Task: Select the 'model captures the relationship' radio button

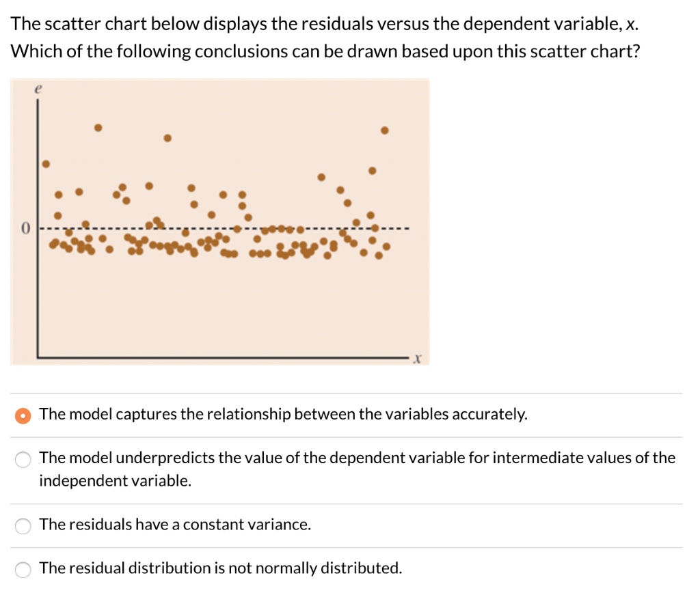Action: pyautogui.click(x=23, y=415)
